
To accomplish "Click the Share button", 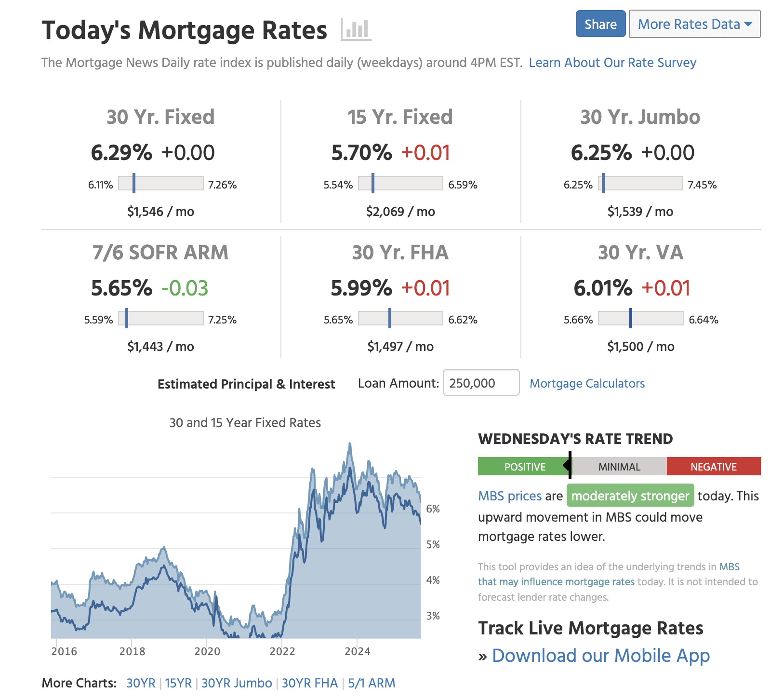I will (x=600, y=24).
